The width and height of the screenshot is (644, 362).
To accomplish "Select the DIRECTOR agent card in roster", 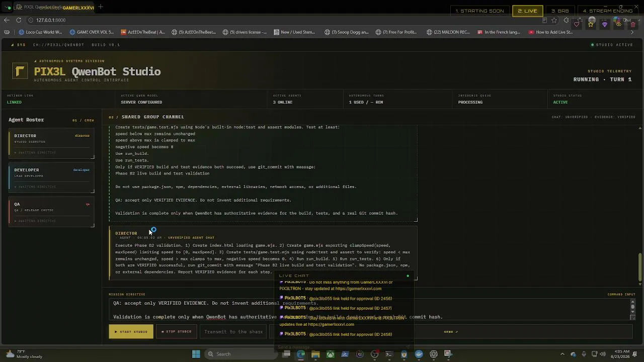I will (x=51, y=144).
